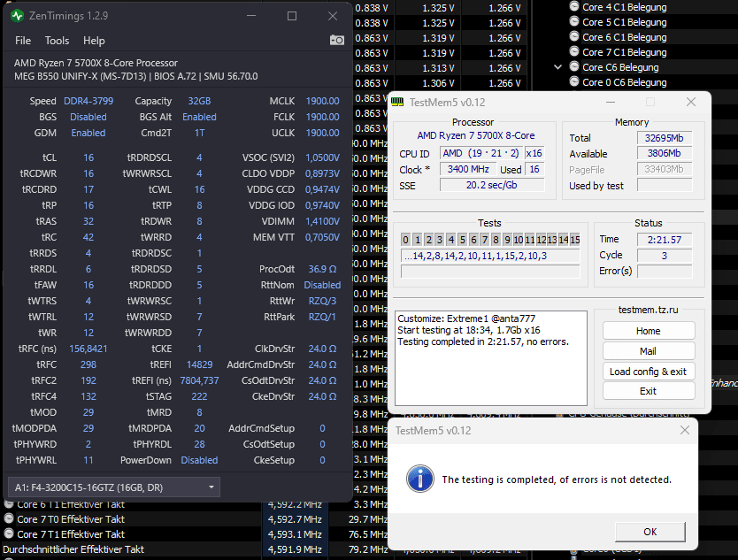Click the ProcOdt 36.9 Ω value

(322, 269)
